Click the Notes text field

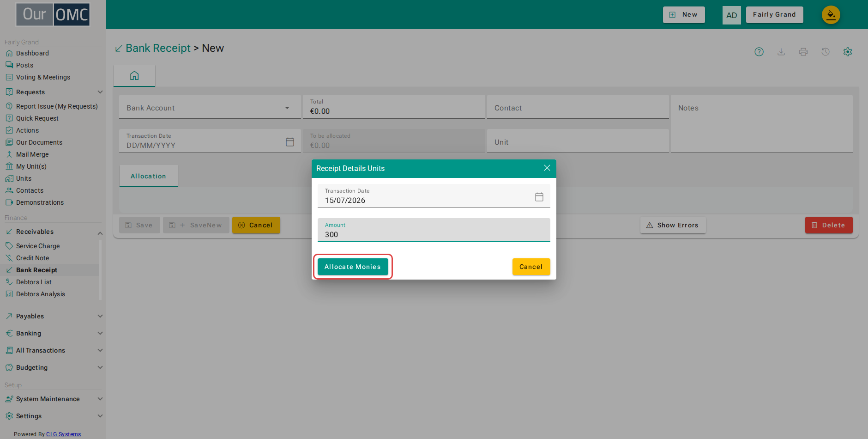click(762, 124)
